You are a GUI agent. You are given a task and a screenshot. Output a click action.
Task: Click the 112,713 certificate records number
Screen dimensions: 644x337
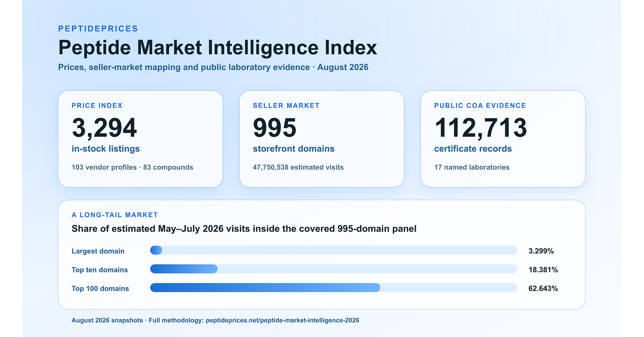(x=481, y=128)
